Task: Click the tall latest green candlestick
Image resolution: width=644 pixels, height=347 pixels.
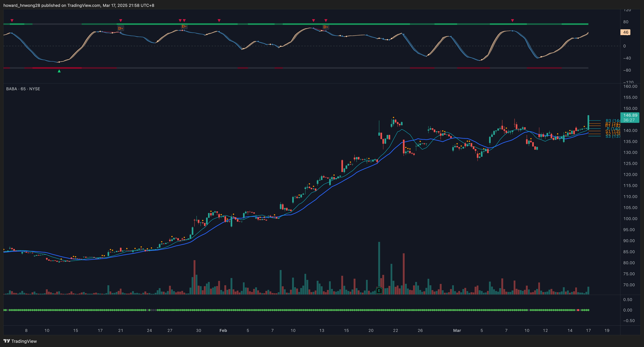Action: [x=588, y=122]
